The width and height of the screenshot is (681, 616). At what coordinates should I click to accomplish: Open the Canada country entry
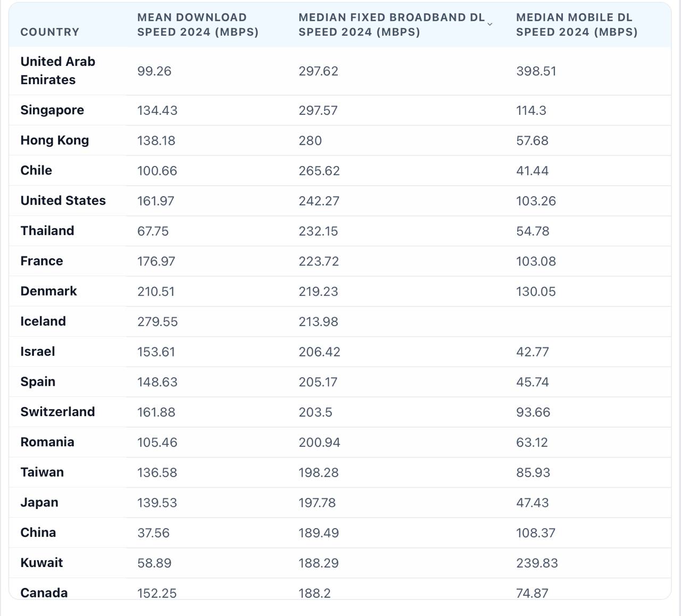tap(44, 592)
